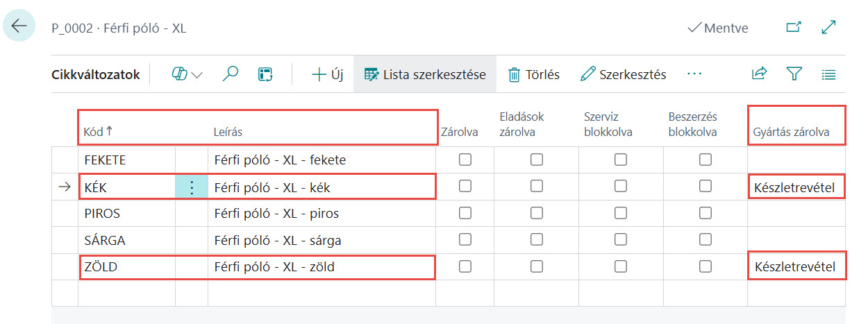Toggle list layout view icon
Screen dimensions: 868x324
pos(828,74)
